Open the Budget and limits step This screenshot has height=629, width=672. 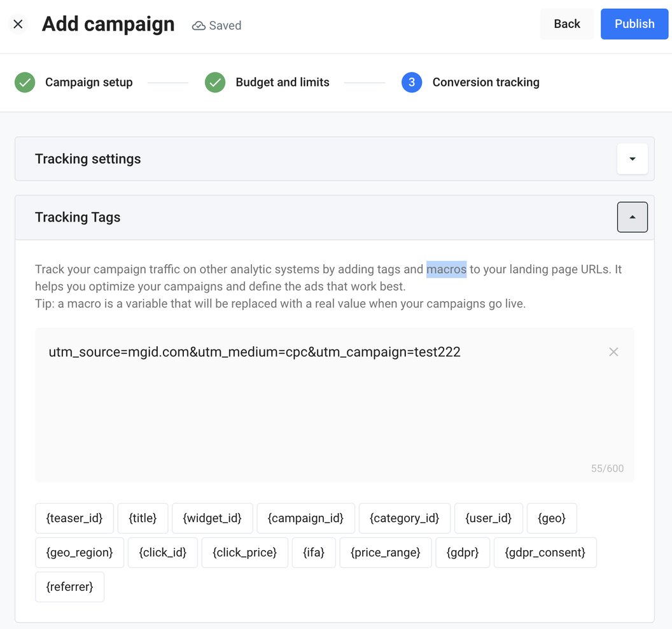(x=283, y=82)
